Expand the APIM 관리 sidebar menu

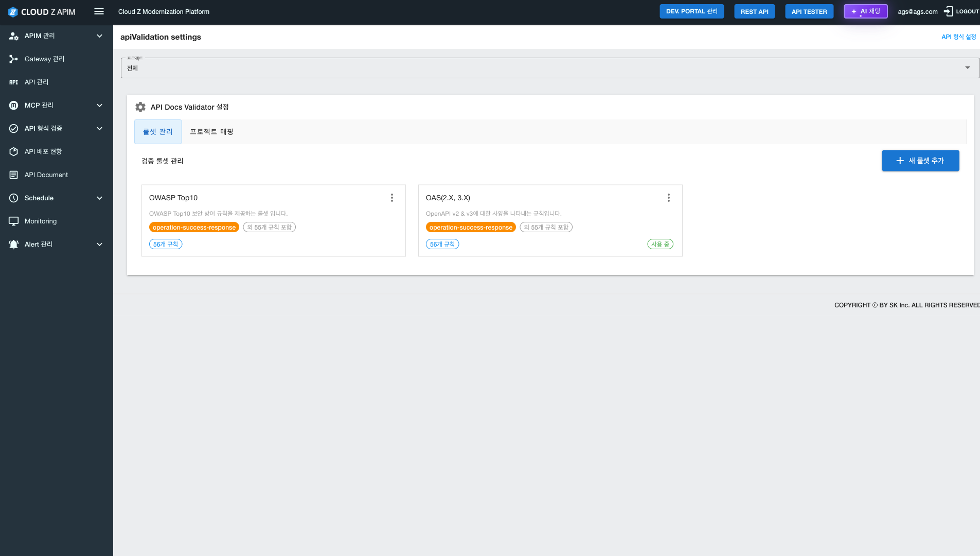point(99,36)
